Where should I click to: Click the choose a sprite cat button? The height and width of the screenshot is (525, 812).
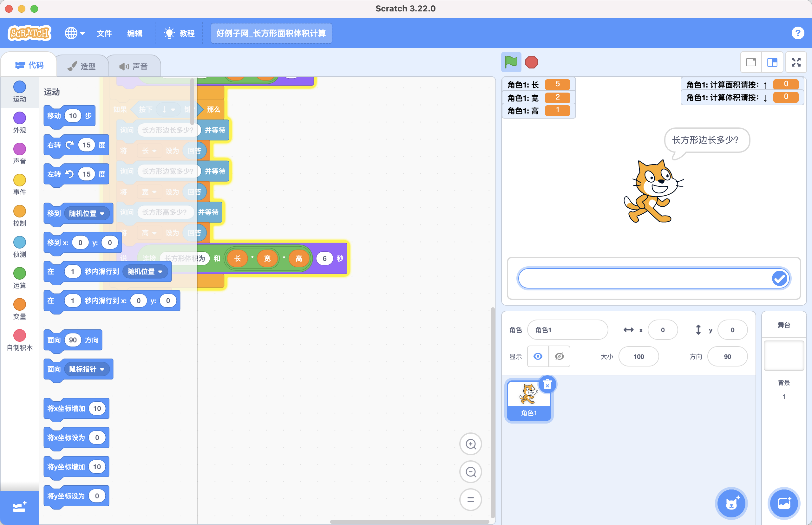pyautogui.click(x=731, y=503)
